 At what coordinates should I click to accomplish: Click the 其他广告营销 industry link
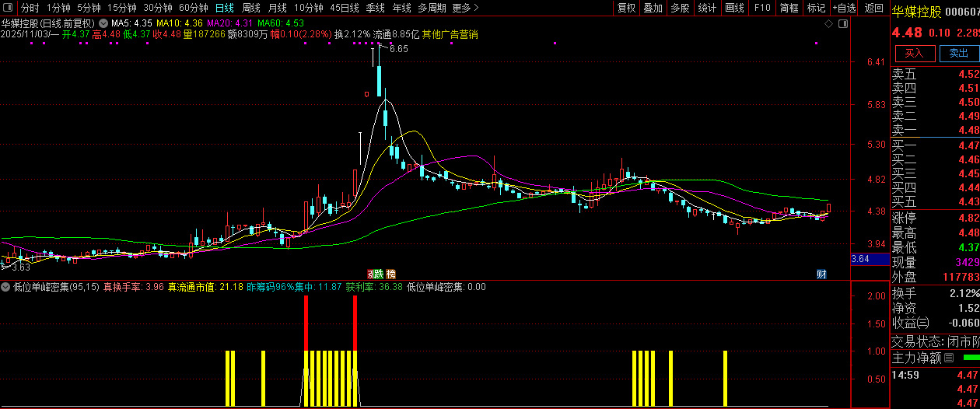450,34
